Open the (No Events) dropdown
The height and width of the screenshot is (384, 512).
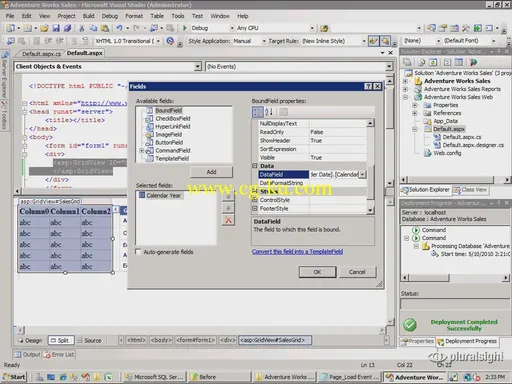pos(389,66)
